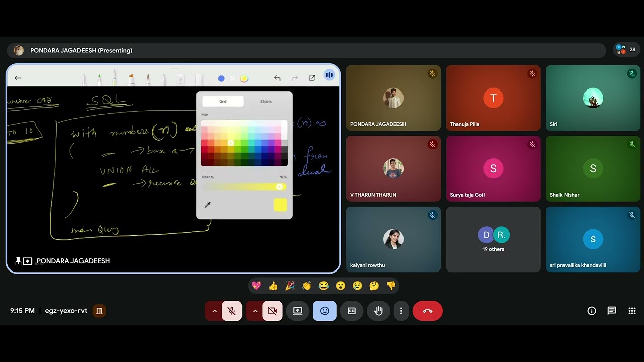Expand the video settings chevron
This screenshot has height=362, width=644.
(x=255, y=311)
